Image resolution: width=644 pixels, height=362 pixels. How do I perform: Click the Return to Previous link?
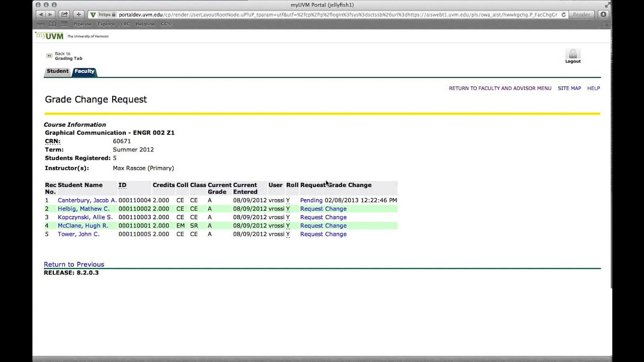74,264
